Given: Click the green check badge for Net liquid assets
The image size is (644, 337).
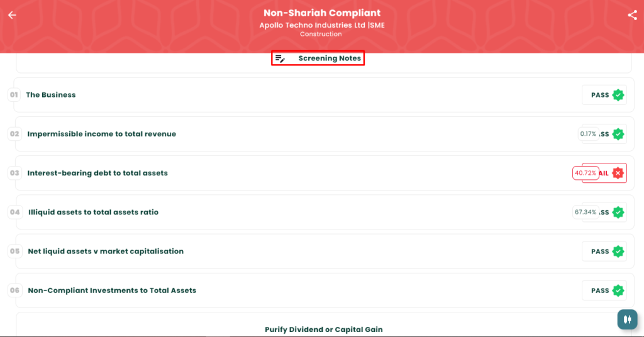Looking at the screenshot, I should pos(618,251).
